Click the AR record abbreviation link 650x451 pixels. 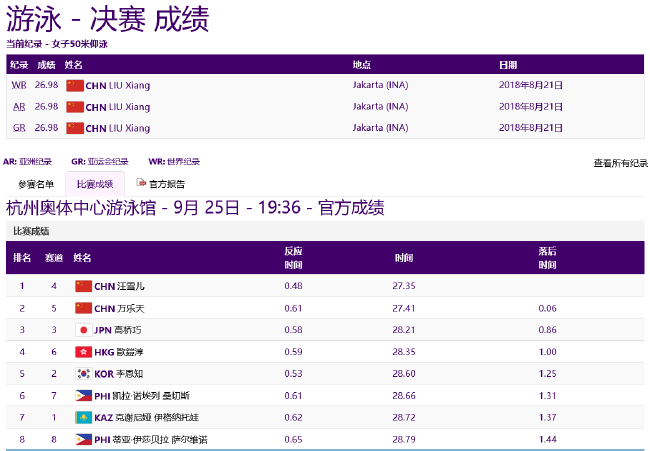(19, 107)
